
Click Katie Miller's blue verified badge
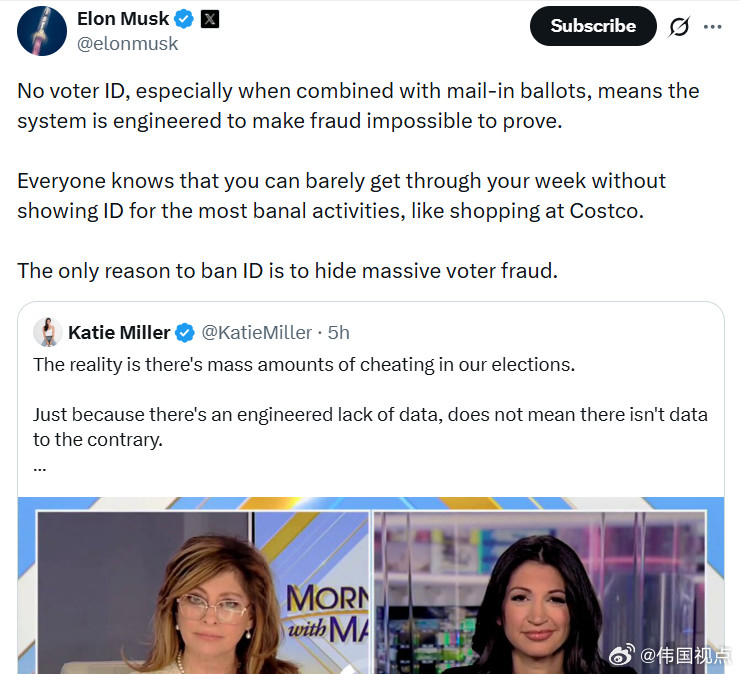click(186, 332)
